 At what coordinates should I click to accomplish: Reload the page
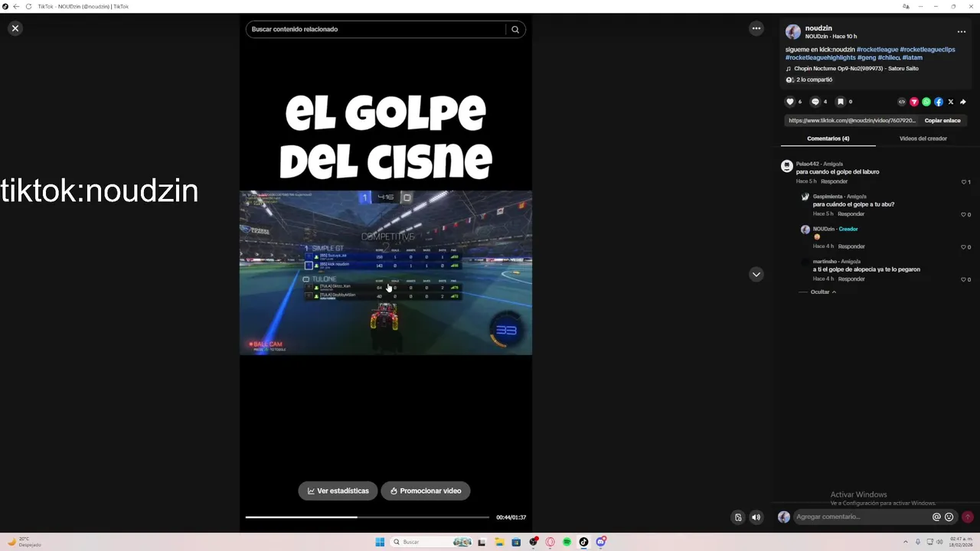[29, 6]
